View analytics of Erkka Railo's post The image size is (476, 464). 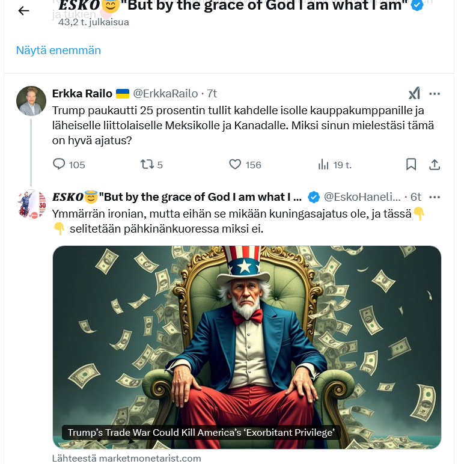[x=323, y=164]
